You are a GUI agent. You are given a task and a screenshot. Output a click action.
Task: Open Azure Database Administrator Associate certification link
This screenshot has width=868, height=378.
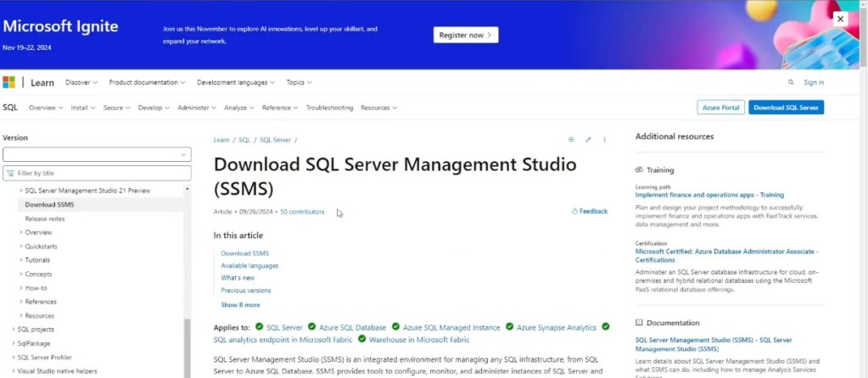(727, 255)
